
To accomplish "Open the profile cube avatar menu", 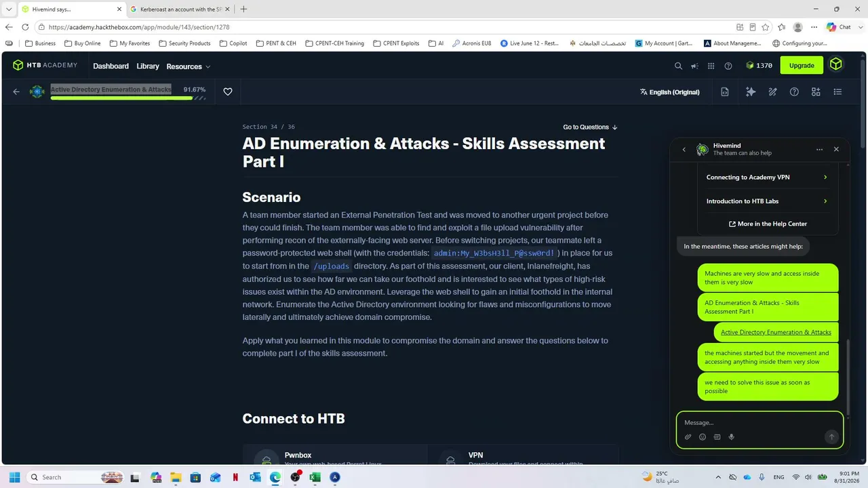I will 836,65.
